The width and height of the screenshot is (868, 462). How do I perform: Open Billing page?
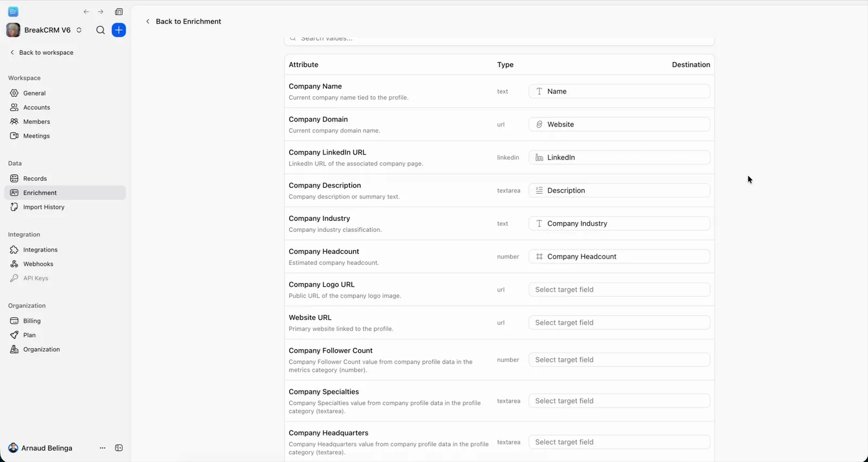[65, 321]
